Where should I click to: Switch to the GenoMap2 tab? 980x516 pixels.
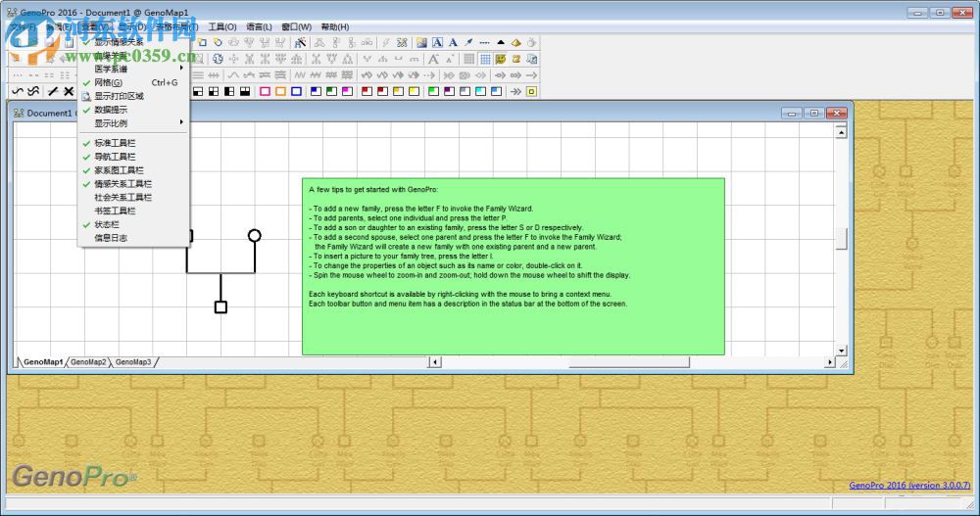coord(88,362)
